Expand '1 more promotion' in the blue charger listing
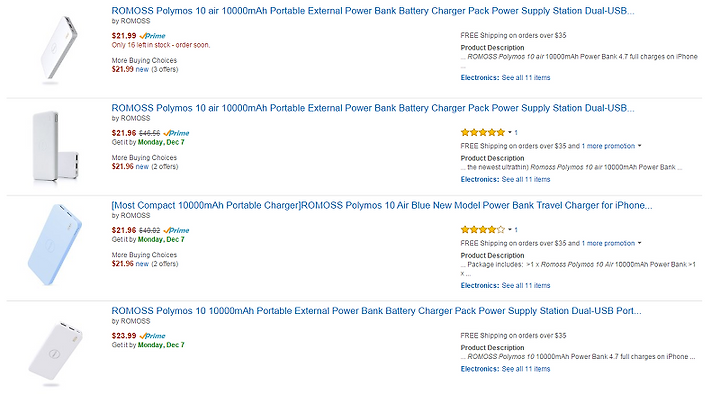 click(611, 243)
